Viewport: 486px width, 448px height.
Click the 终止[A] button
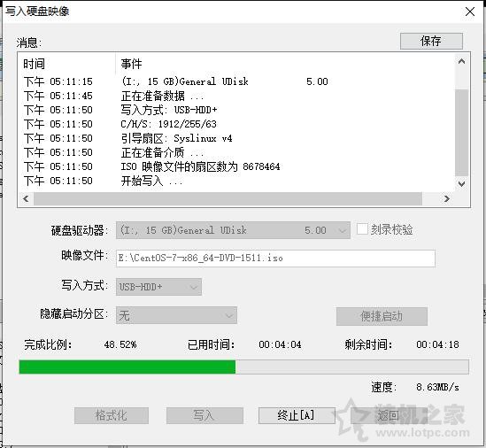[297, 415]
